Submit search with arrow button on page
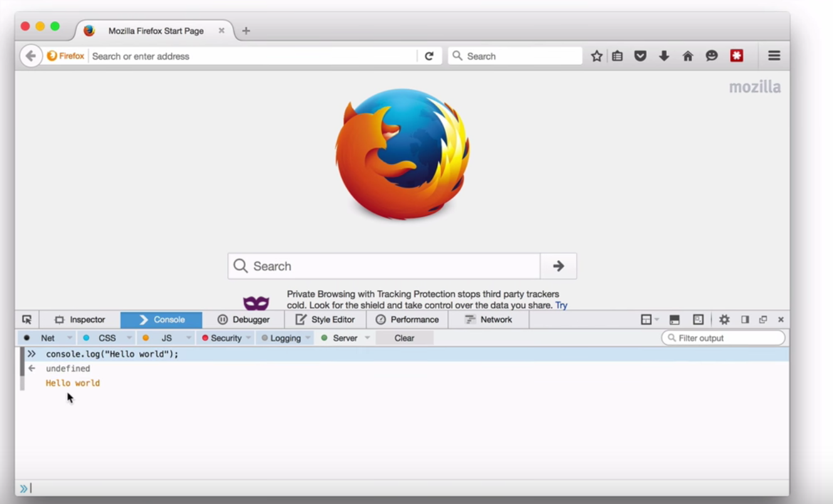 (558, 266)
